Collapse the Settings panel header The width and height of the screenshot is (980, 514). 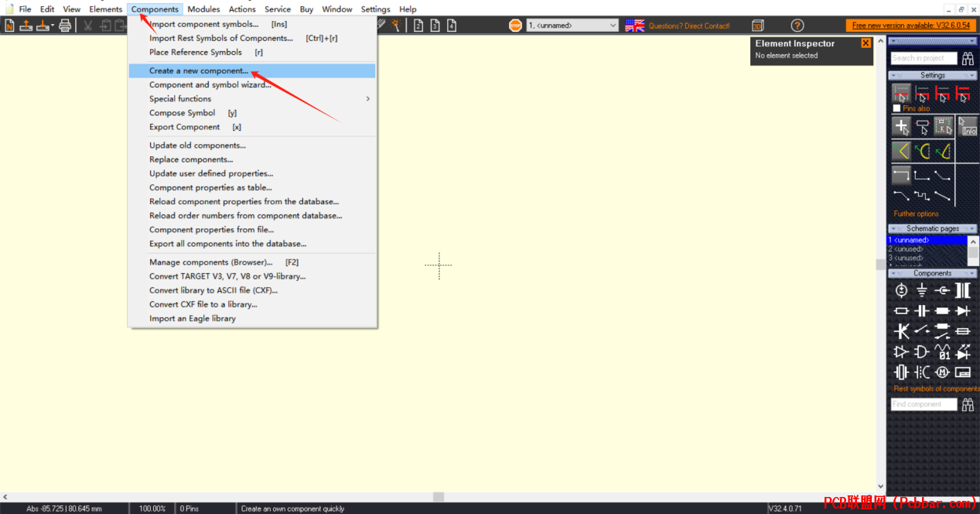[x=932, y=75]
